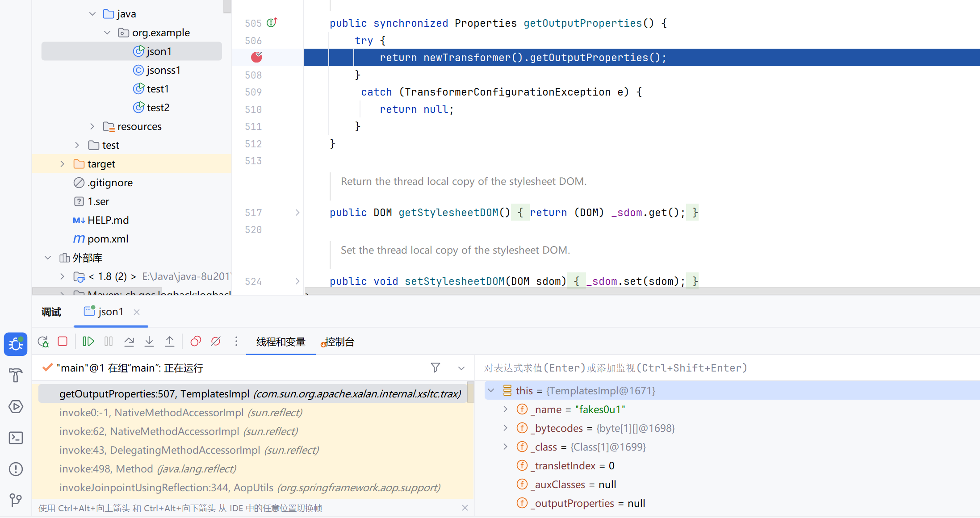Open Git tool window
The image size is (980, 518).
16,500
